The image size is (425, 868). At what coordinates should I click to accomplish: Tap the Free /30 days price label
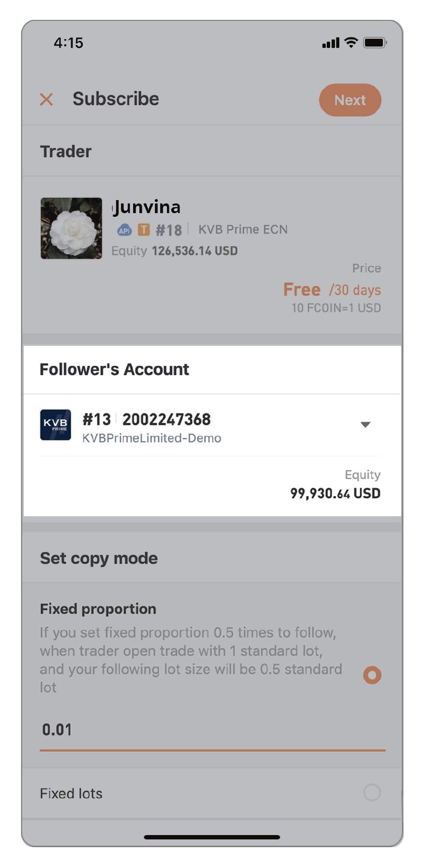tap(332, 290)
